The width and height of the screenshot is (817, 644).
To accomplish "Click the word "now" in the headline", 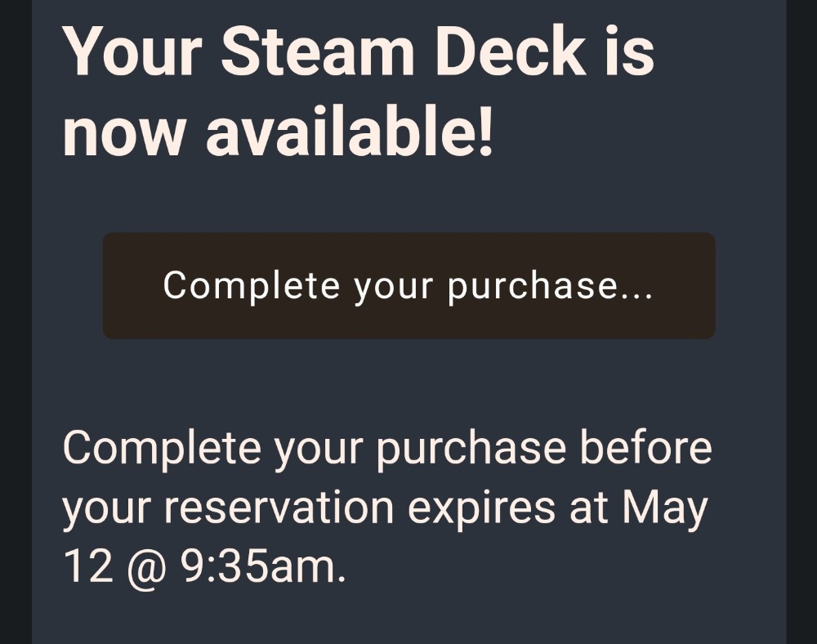I will click(x=123, y=136).
